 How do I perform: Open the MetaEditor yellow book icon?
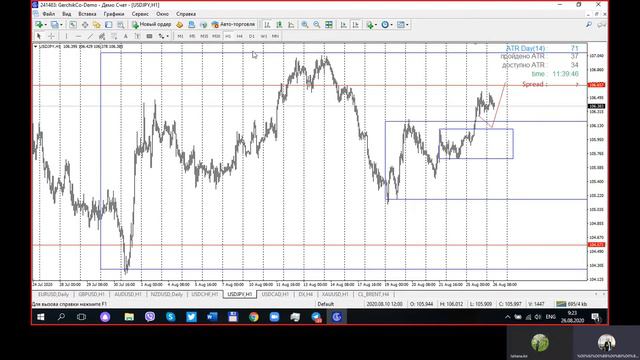click(180, 25)
